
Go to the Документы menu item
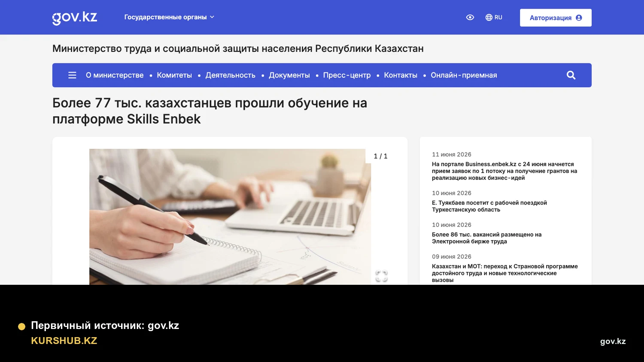289,75
